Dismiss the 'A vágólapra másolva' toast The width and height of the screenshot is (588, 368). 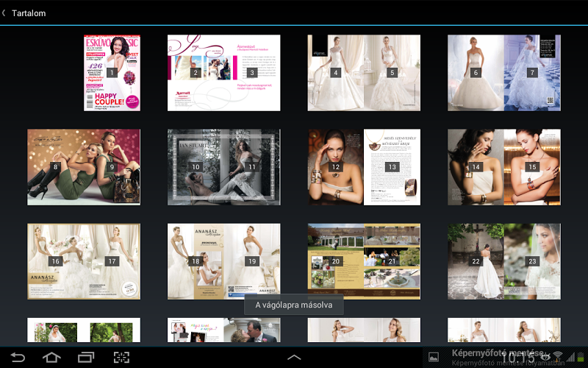point(294,305)
